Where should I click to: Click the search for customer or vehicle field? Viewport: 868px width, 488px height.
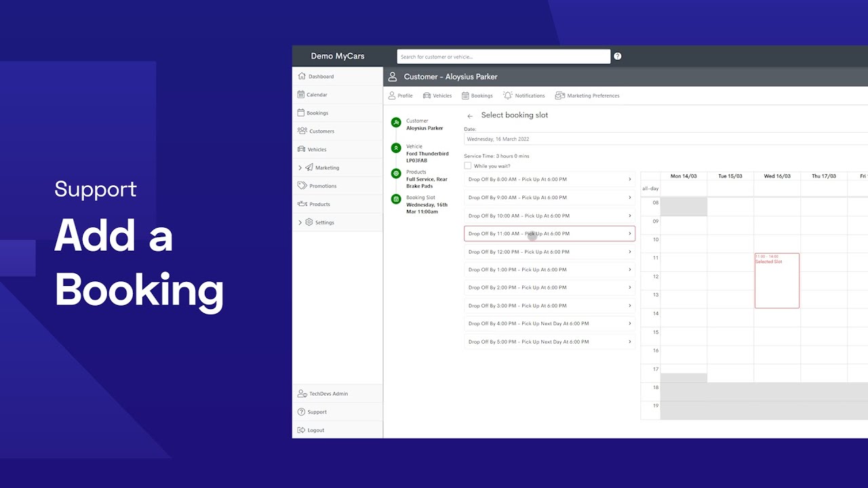504,57
